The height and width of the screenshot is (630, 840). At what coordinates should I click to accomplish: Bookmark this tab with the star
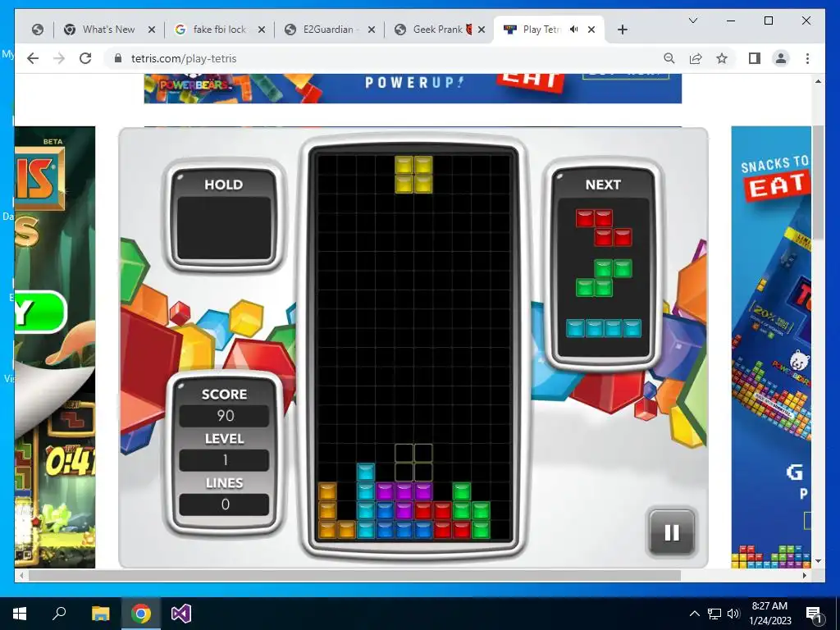pyautogui.click(x=722, y=58)
